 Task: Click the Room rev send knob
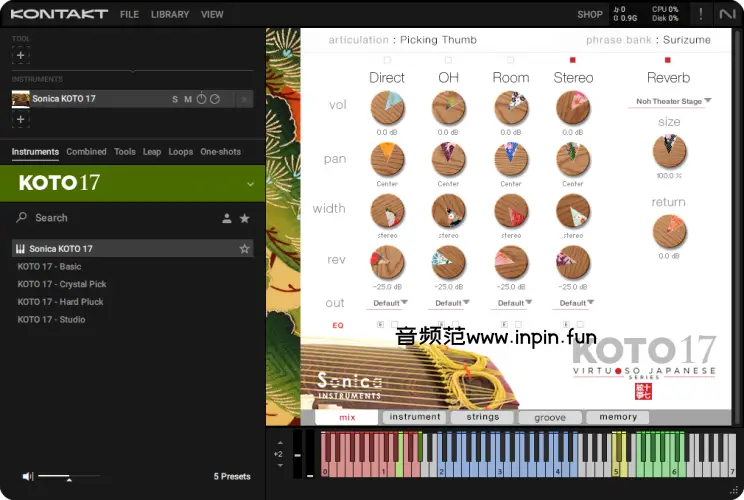point(511,262)
